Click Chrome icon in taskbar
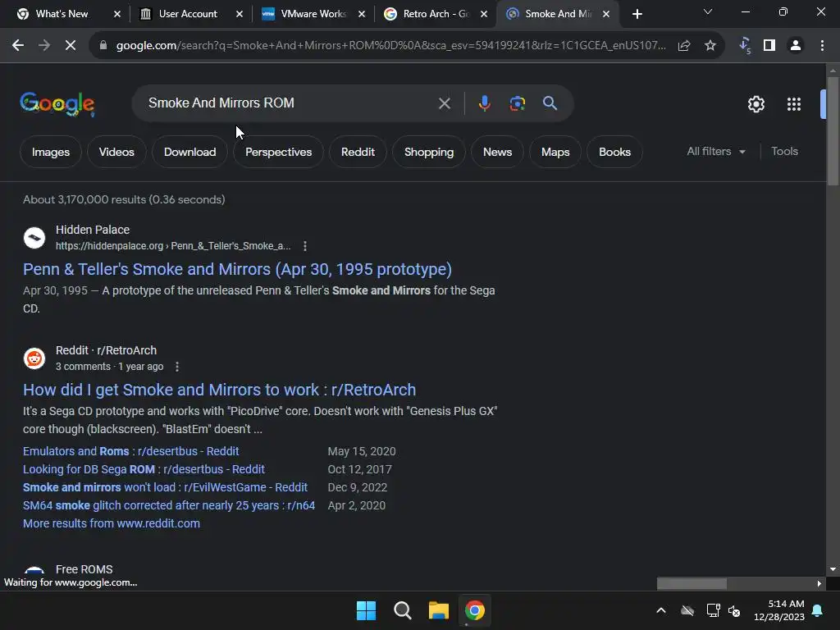This screenshot has width=840, height=630. coord(475,610)
